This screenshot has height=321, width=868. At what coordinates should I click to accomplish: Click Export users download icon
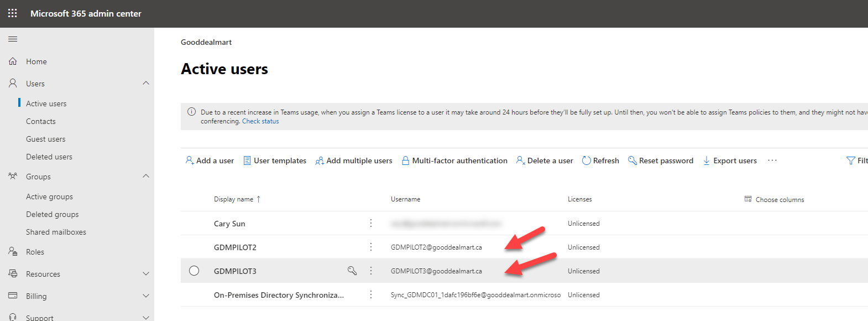(x=707, y=161)
